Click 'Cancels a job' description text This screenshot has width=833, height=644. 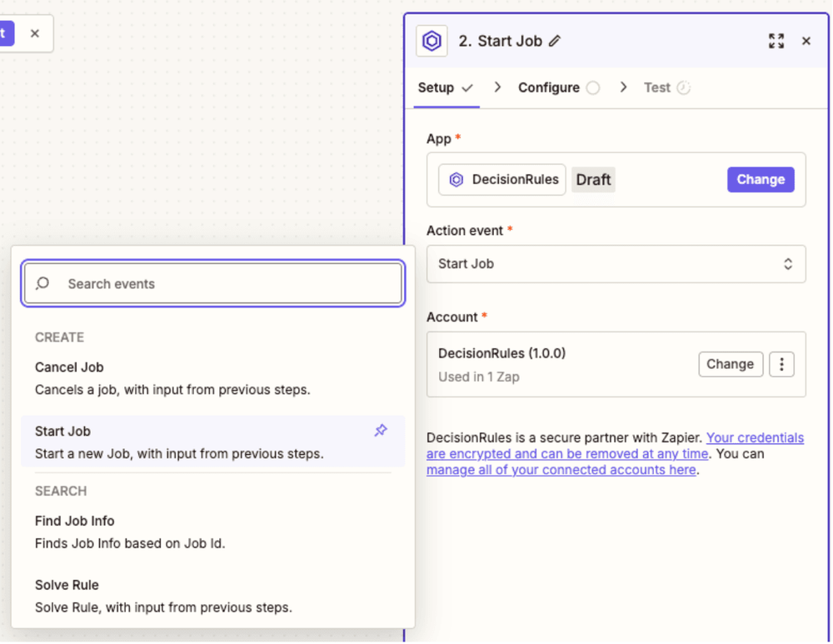coord(172,390)
